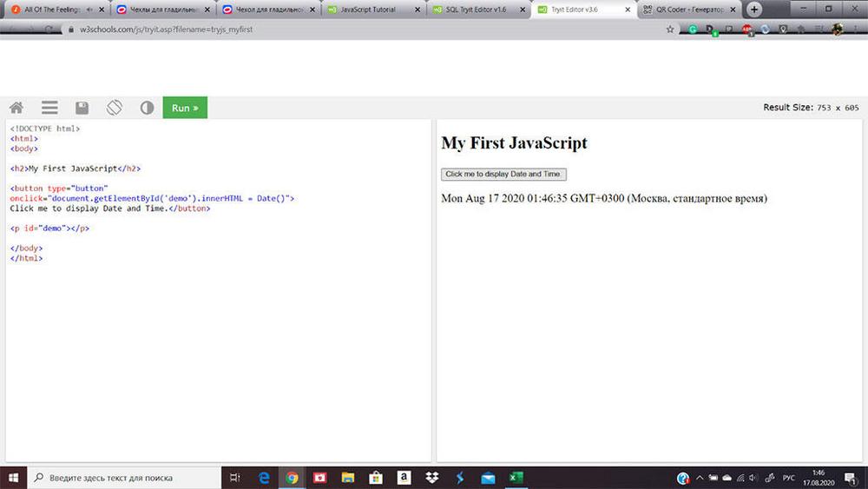Mute the All Of The Feelings tab audio
868x489 pixels.
point(90,10)
